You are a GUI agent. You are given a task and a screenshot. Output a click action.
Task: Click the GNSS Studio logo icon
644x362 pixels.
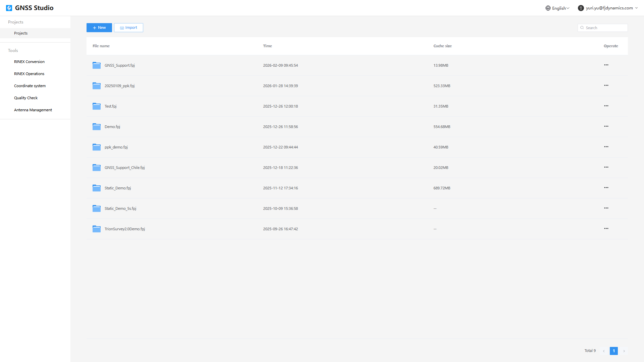[x=9, y=8]
